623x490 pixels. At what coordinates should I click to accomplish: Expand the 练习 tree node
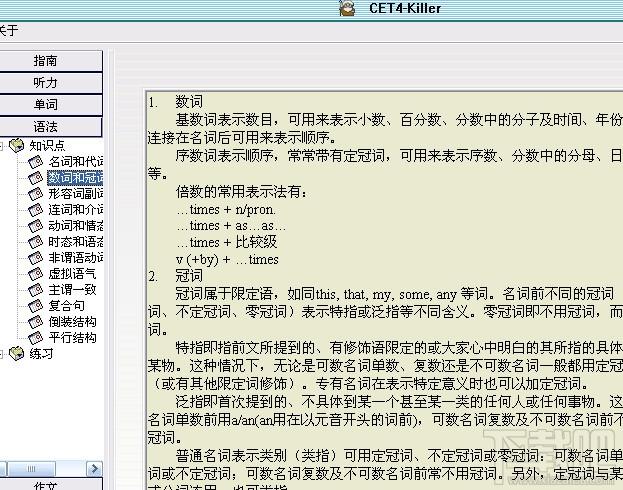click(x=1, y=354)
